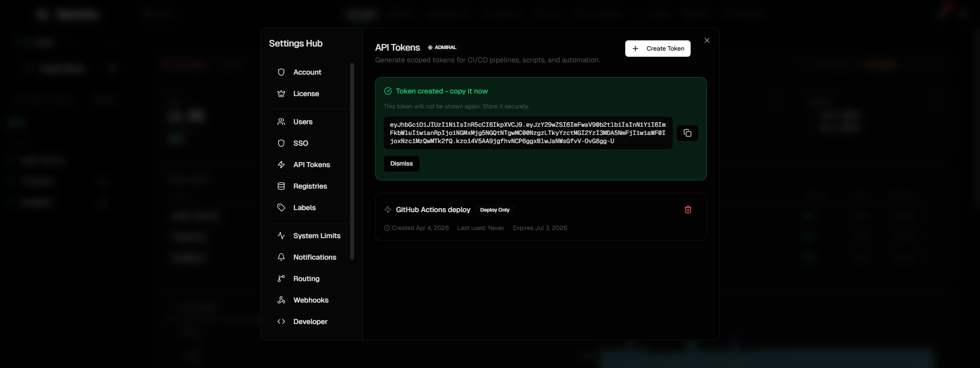This screenshot has width=980, height=368.
Task: Click the ADMIRAL badge next to API Tokens
Action: point(442,48)
